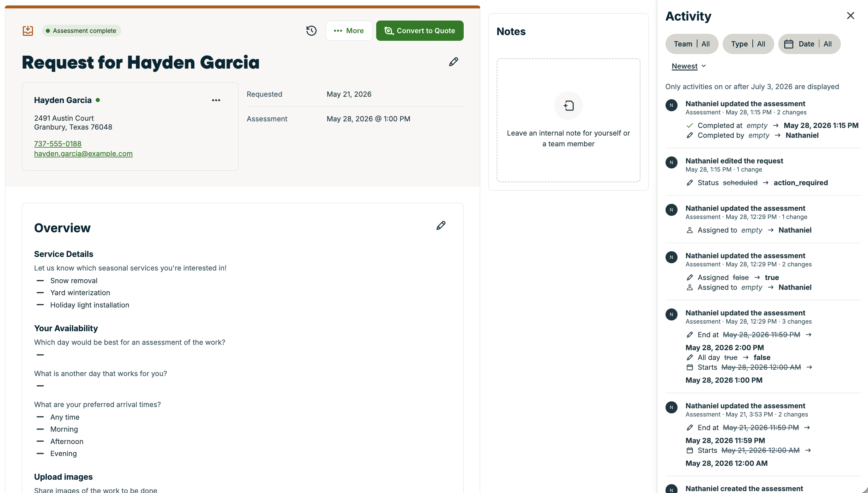Open the activity history clock icon

311,30
